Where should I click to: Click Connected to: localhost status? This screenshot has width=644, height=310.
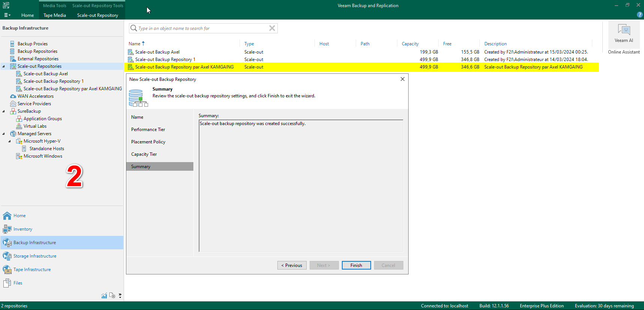(x=445, y=306)
